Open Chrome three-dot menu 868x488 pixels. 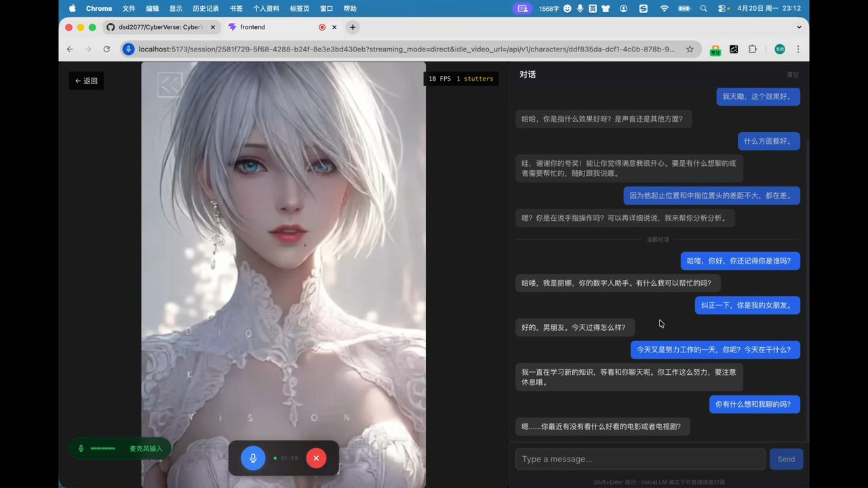pos(798,49)
